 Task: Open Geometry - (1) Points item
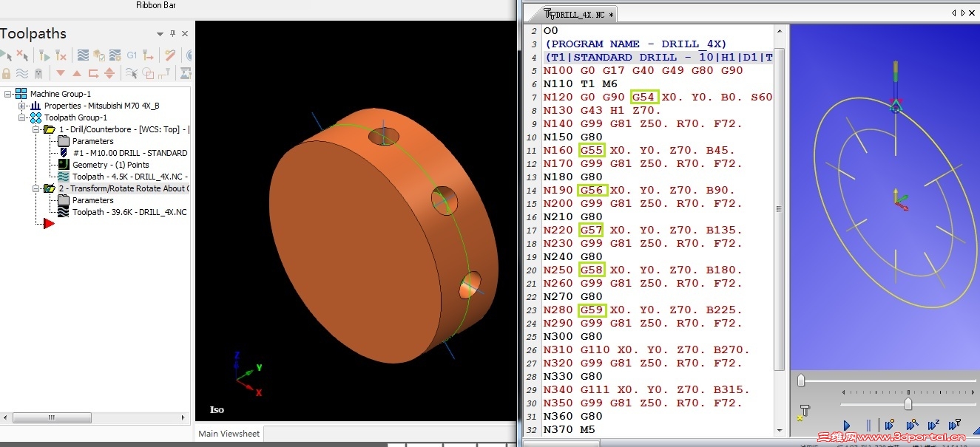(x=110, y=165)
